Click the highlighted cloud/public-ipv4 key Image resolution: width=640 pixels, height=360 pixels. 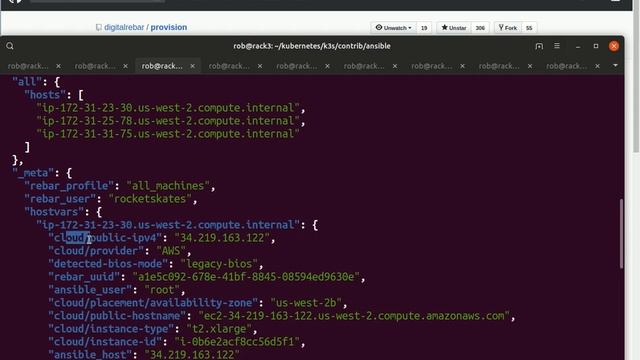point(105,238)
